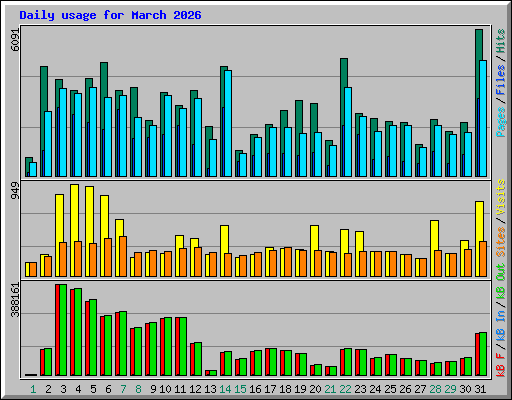
Task: Click the green weekend day label 29
Action: pos(450,389)
